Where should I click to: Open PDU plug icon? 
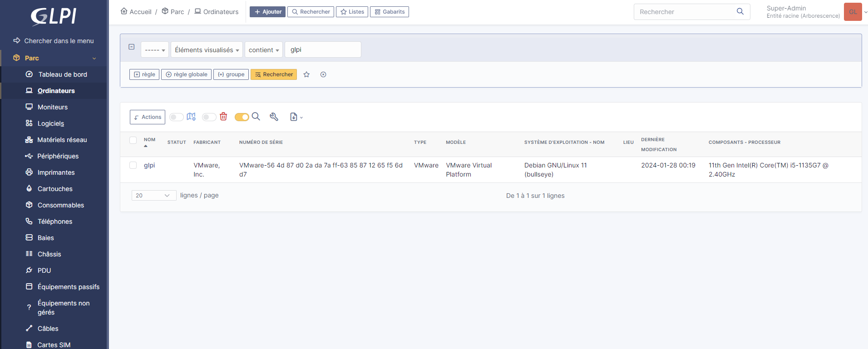tap(29, 270)
